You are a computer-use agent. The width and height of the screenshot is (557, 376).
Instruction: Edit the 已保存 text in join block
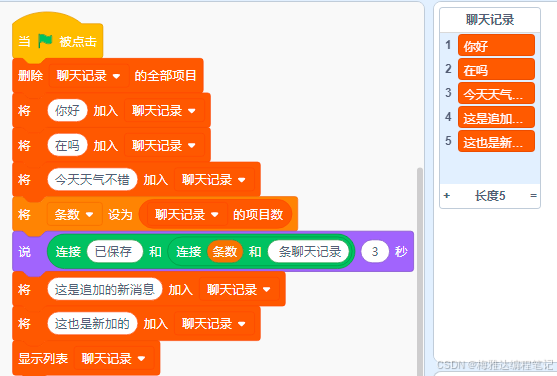[x=114, y=252]
